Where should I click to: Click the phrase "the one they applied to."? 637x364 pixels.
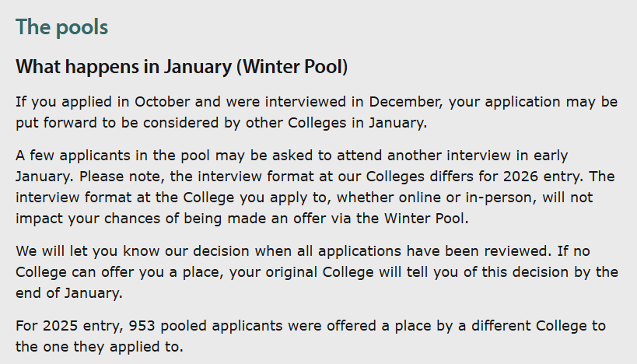click(x=99, y=346)
